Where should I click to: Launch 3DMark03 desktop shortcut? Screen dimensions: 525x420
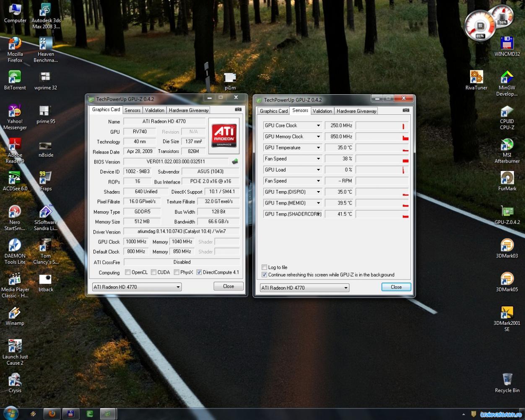507,248
